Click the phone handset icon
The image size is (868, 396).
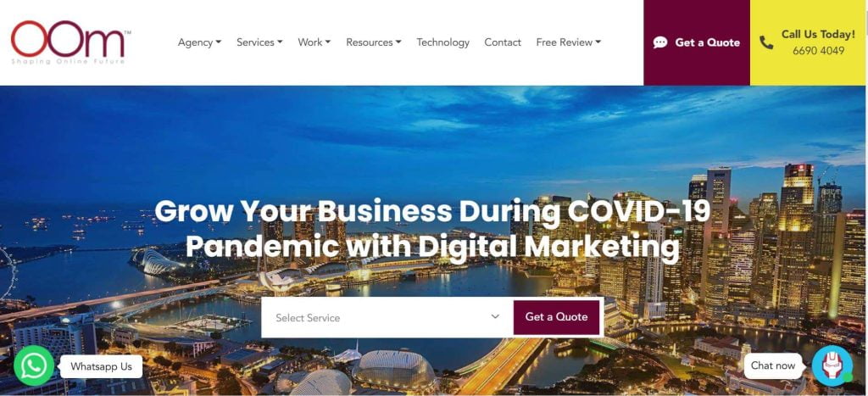click(x=766, y=42)
